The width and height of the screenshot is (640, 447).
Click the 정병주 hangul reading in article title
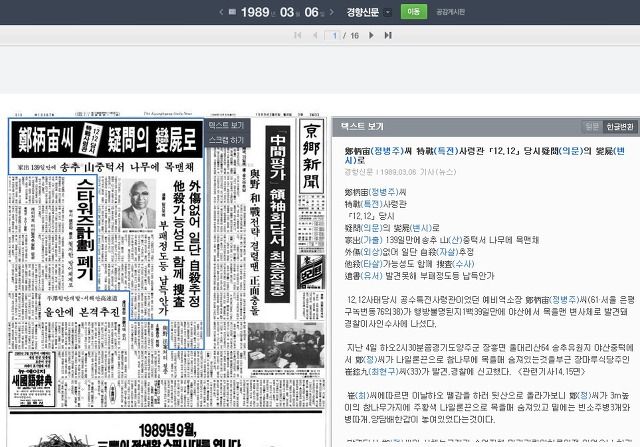click(386, 151)
